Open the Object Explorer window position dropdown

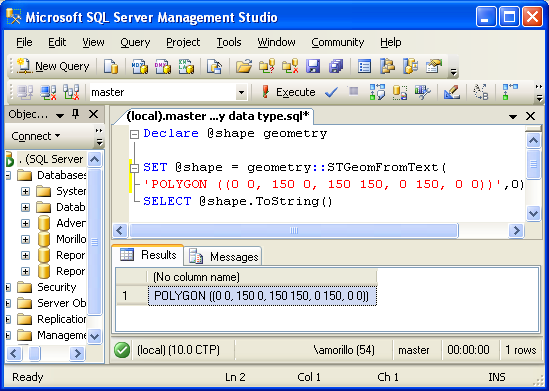(x=60, y=115)
